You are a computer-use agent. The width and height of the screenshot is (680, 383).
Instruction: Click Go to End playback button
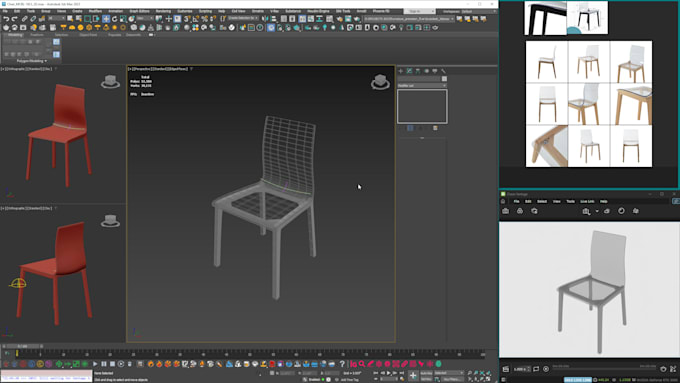coord(402,373)
